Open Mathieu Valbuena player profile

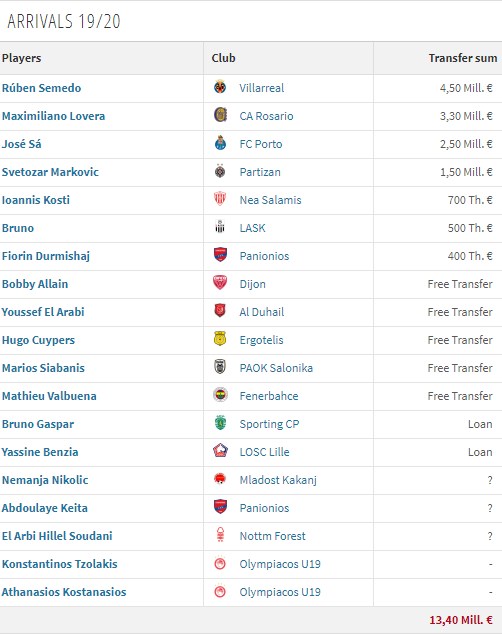click(x=49, y=396)
